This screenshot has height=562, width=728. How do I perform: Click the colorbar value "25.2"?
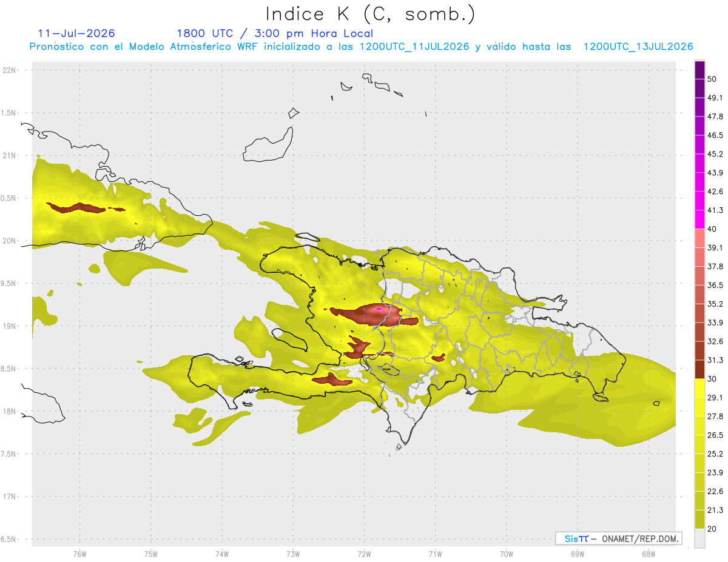click(x=715, y=453)
